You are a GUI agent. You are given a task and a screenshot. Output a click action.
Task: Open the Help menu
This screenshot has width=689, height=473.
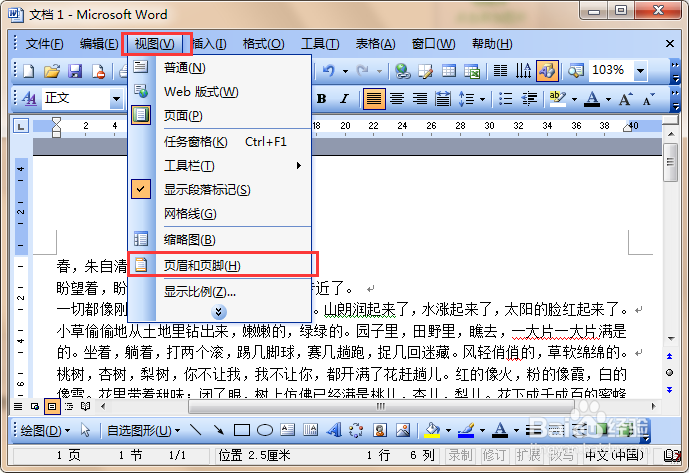(492, 44)
